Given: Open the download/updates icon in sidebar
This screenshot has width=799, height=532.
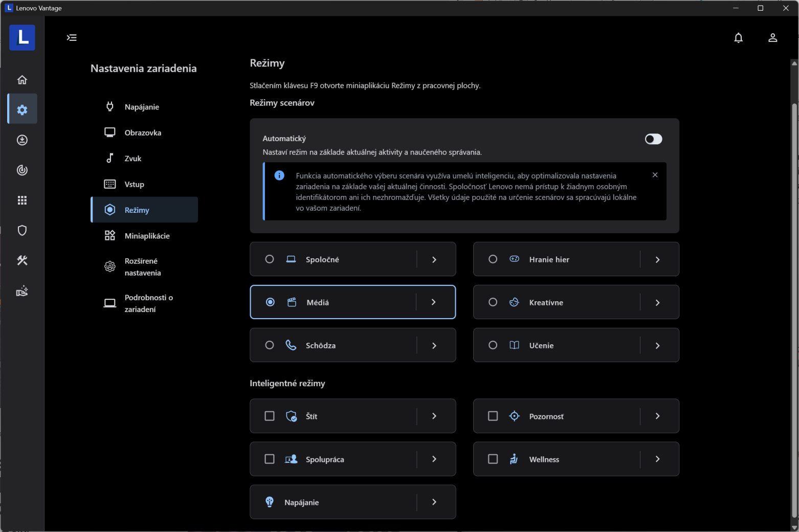Looking at the screenshot, I should 22,140.
